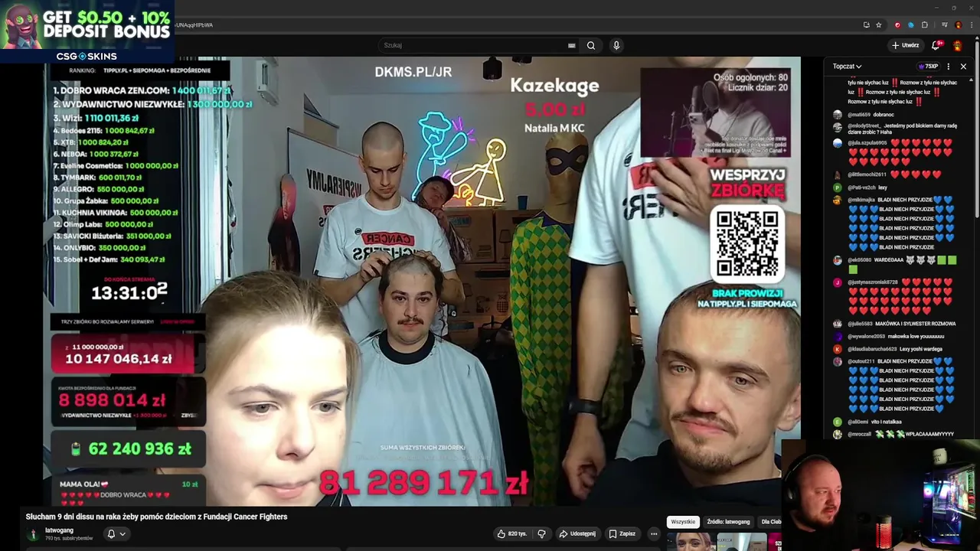Expand the Topczat chat mode dropdown

coord(847,67)
